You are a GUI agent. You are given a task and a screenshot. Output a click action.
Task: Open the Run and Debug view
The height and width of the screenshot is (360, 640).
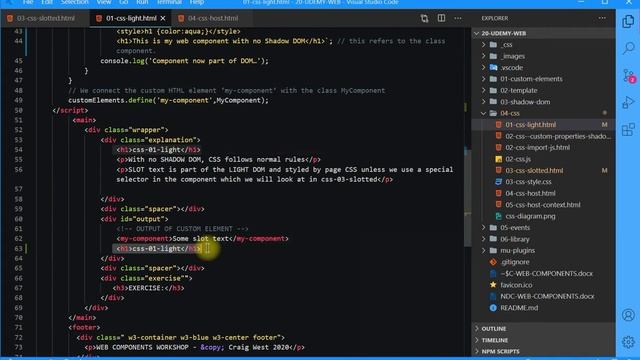pos(628,102)
